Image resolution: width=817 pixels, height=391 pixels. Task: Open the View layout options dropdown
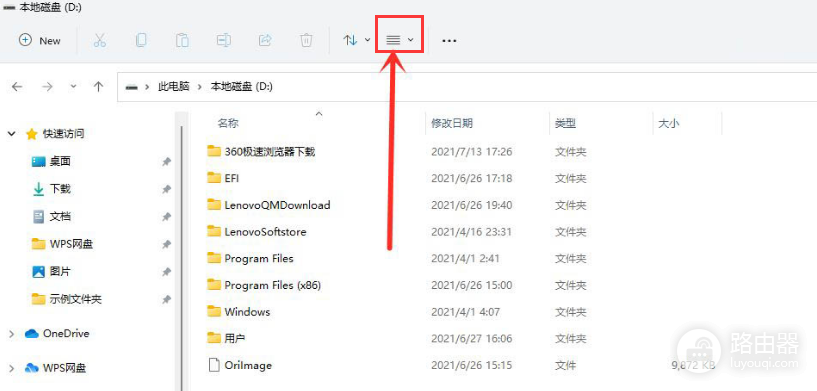point(400,40)
